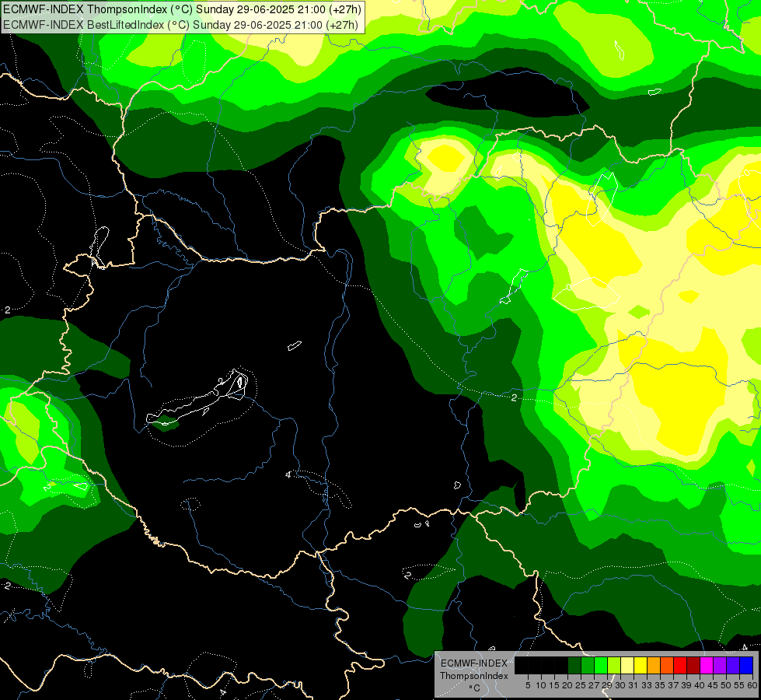
Task: Click the legend tick value 31
Action: 634,685
